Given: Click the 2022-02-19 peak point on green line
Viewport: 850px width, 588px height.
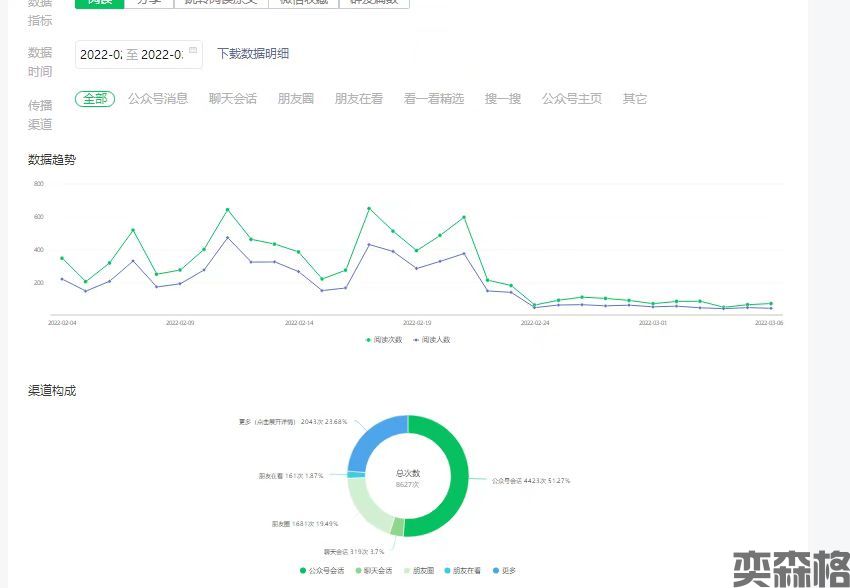Looking at the screenshot, I should [416, 251].
